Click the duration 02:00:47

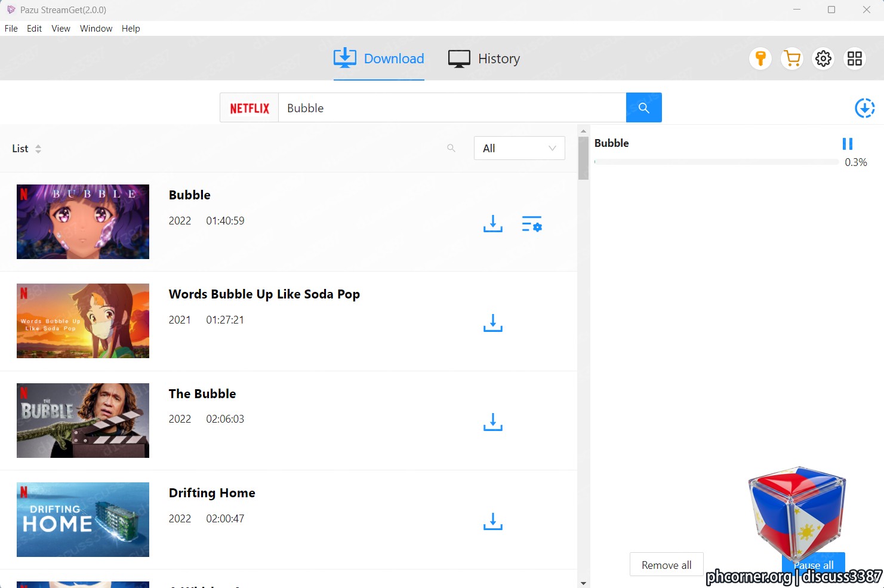(225, 519)
